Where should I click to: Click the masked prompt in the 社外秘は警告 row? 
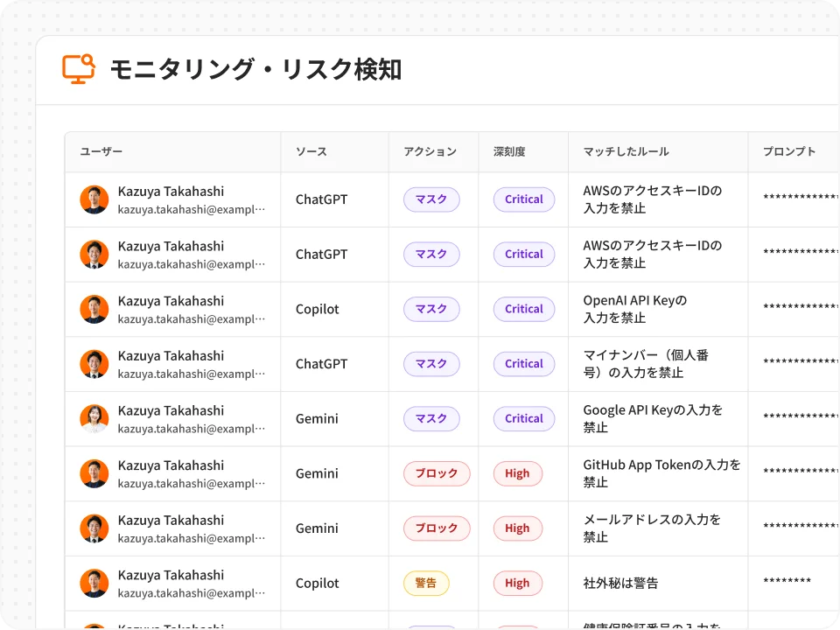[x=787, y=584]
